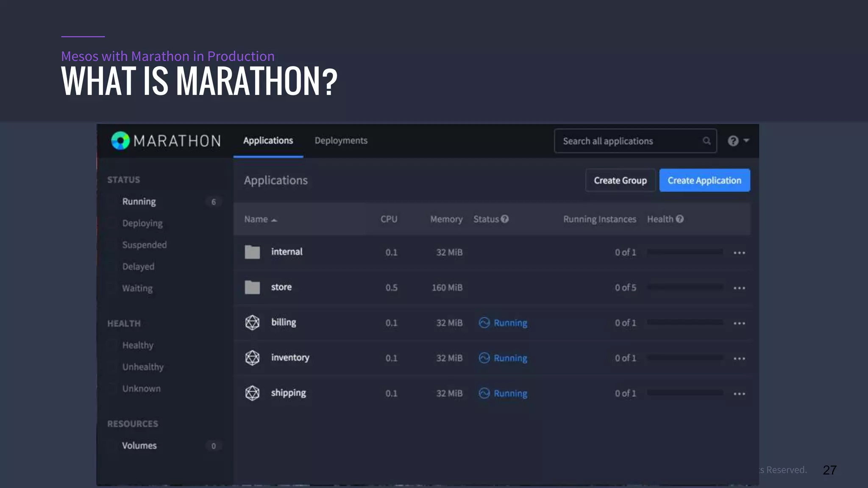Image resolution: width=868 pixels, height=488 pixels.
Task: Click the store row's 0.5 CPU value
Action: point(391,288)
